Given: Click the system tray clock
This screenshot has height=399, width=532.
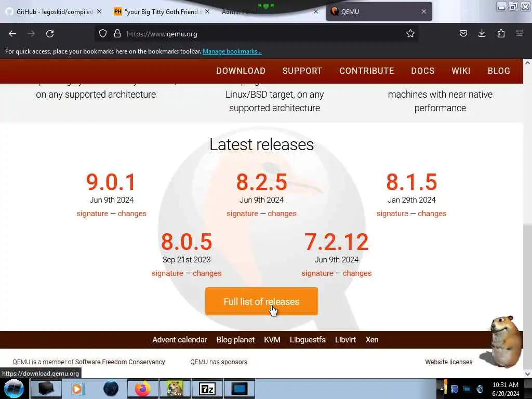Looking at the screenshot, I should [x=506, y=389].
